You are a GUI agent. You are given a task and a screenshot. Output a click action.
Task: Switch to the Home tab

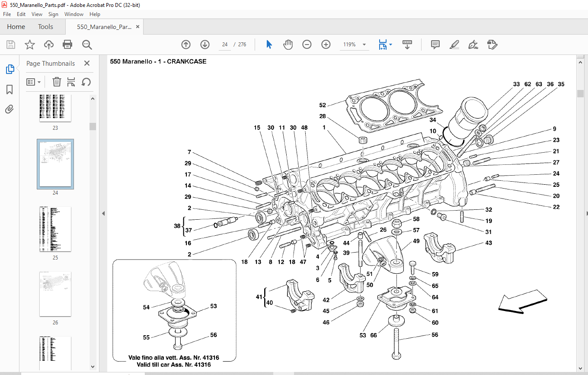pos(16,27)
